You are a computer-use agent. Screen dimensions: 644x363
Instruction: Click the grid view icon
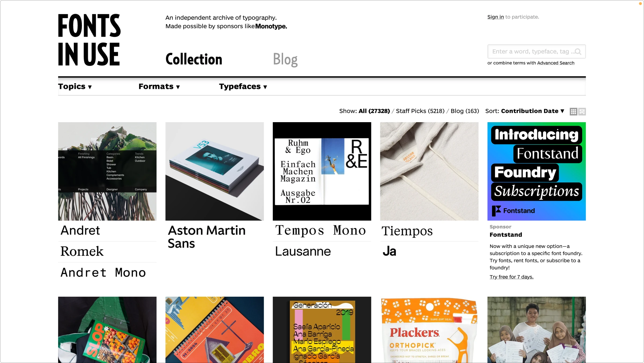point(574,111)
